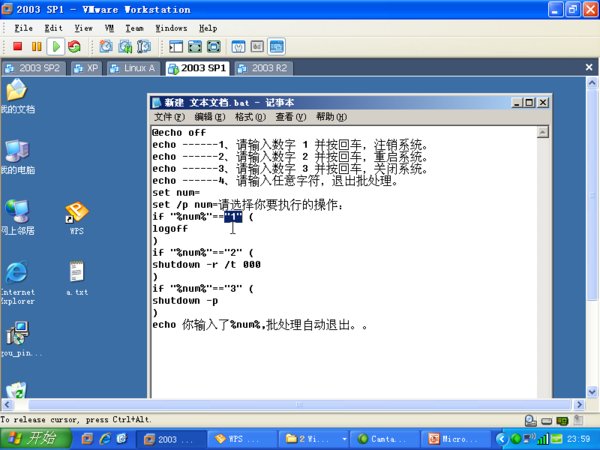
Task: Close the current VM tab with X
Action: [x=589, y=68]
